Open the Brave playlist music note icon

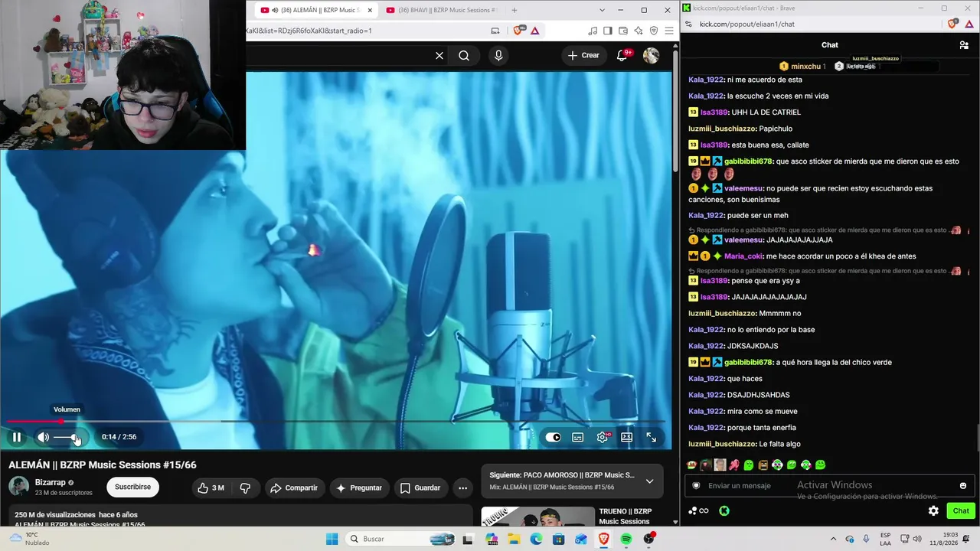[593, 31]
